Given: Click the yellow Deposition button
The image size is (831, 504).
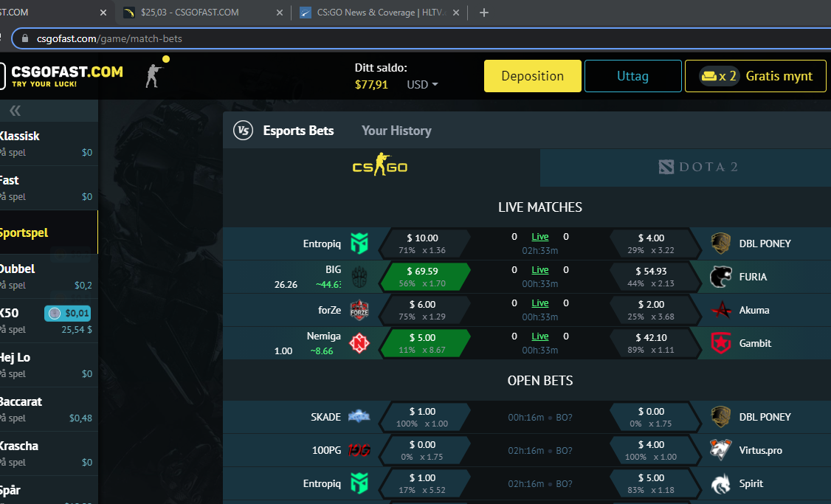Looking at the screenshot, I should pos(533,76).
